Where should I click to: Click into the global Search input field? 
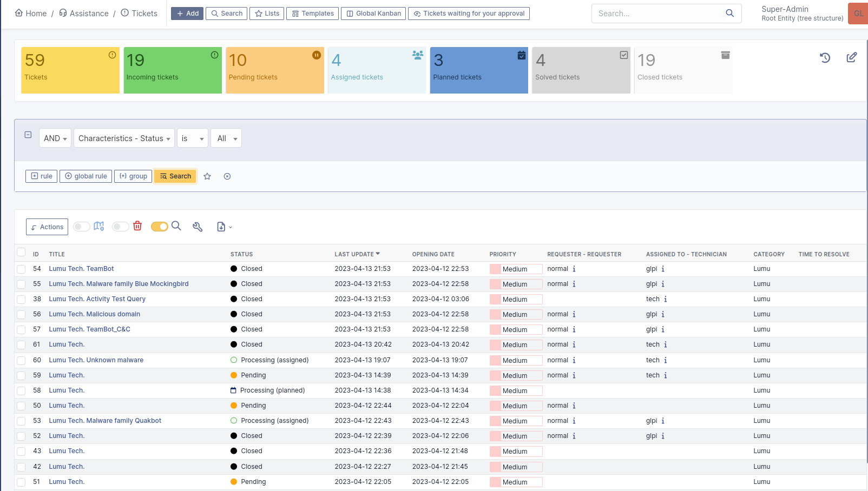tap(657, 14)
